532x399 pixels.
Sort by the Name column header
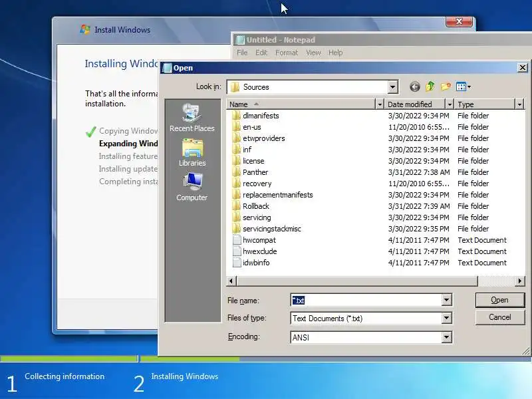(301, 104)
